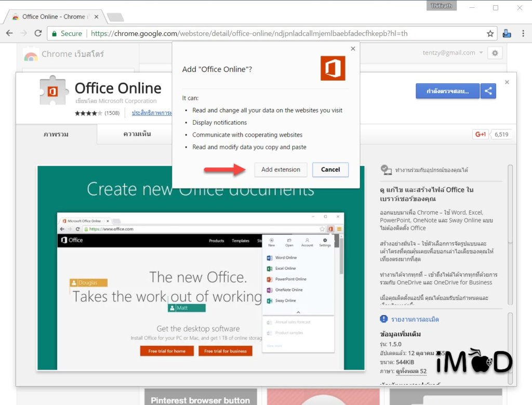Viewport: 532px width, 405px height.
Task: Switch to the ความเห็น tab
Action: (137, 134)
